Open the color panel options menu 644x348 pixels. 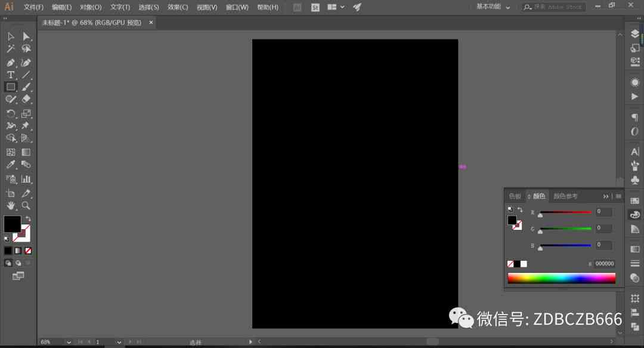coord(618,196)
